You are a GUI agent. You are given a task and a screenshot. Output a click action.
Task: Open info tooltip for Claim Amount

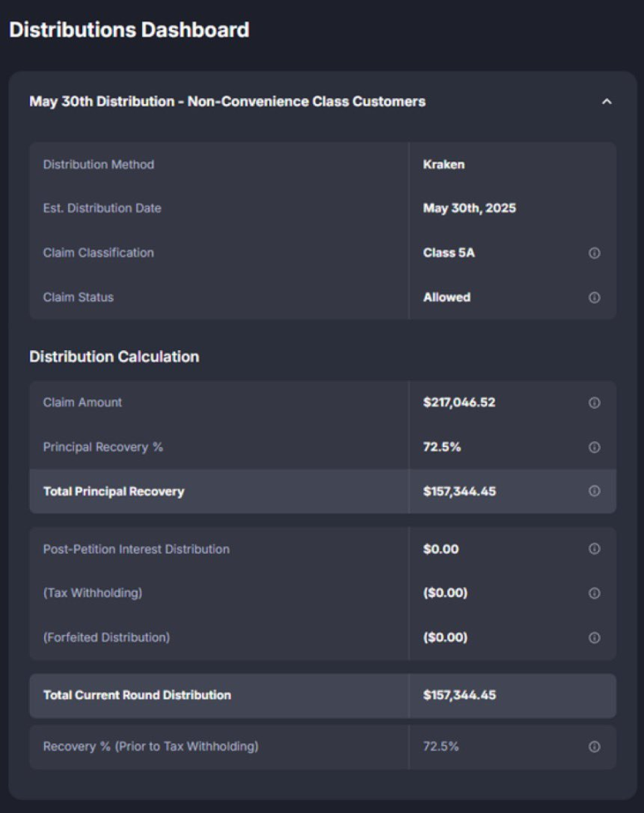pos(594,402)
